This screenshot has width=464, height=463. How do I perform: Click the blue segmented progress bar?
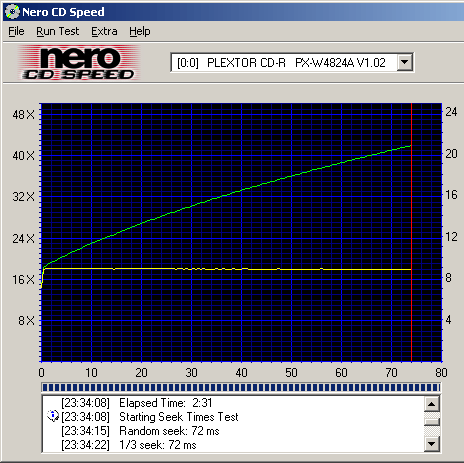click(241, 387)
